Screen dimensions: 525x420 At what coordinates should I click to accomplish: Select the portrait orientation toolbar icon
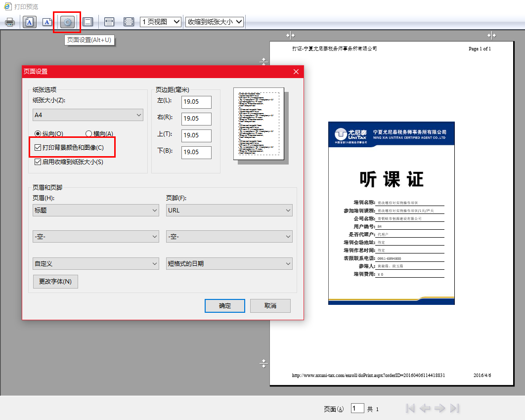tap(30, 22)
